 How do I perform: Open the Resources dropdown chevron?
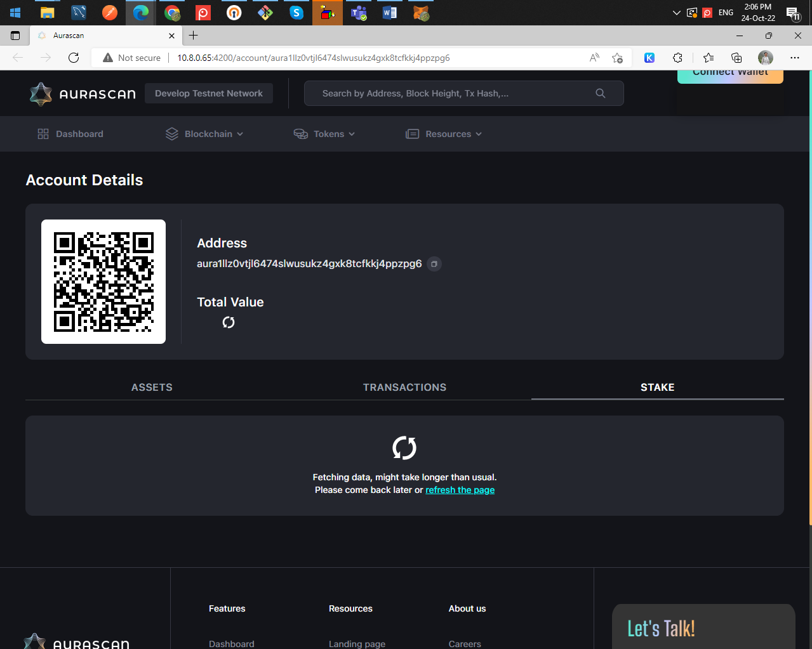[x=479, y=134]
